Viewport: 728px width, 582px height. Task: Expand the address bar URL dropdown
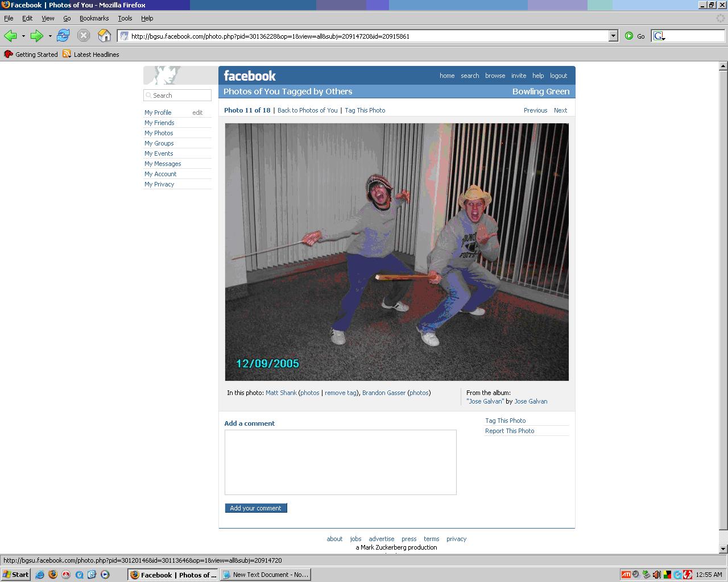coord(613,36)
